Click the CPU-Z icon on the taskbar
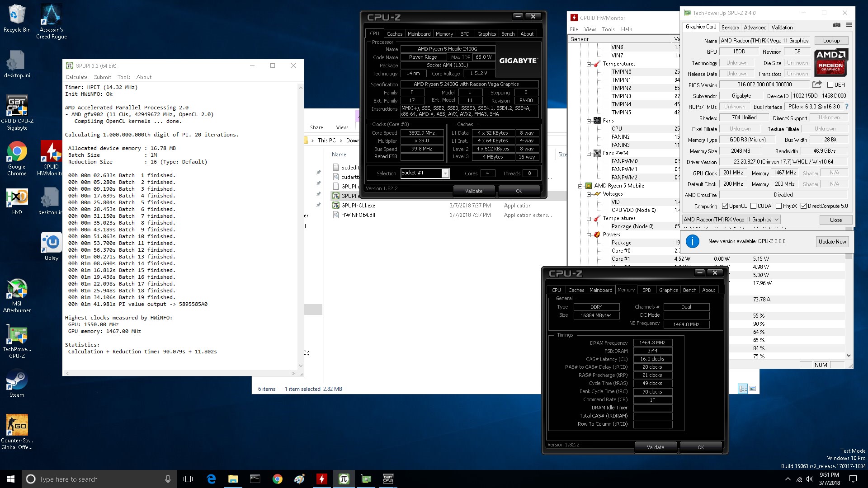 (388, 479)
